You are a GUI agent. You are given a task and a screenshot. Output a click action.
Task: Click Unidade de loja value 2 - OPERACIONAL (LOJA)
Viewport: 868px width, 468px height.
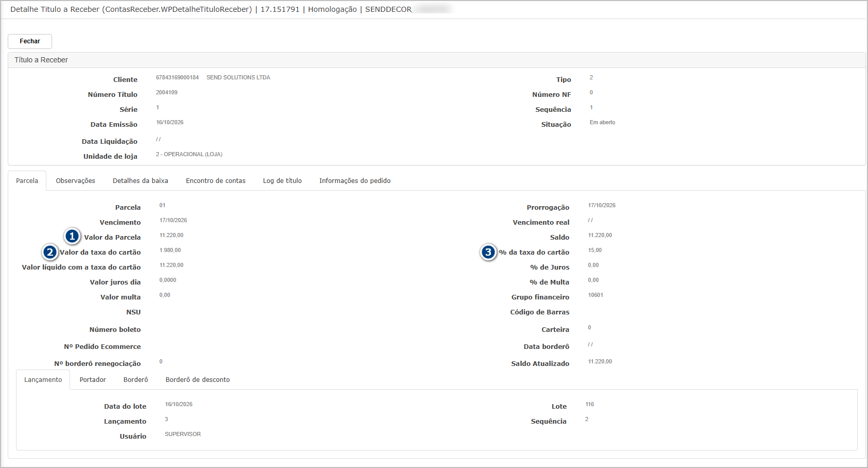click(189, 155)
